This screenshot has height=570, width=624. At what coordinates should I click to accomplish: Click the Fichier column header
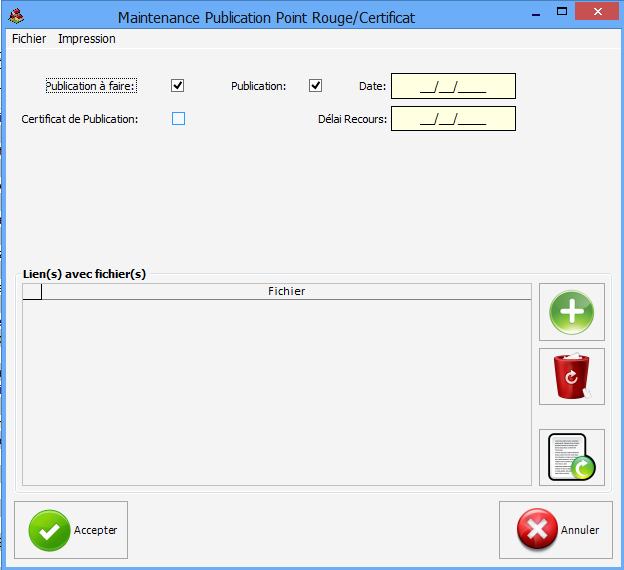tap(286, 291)
